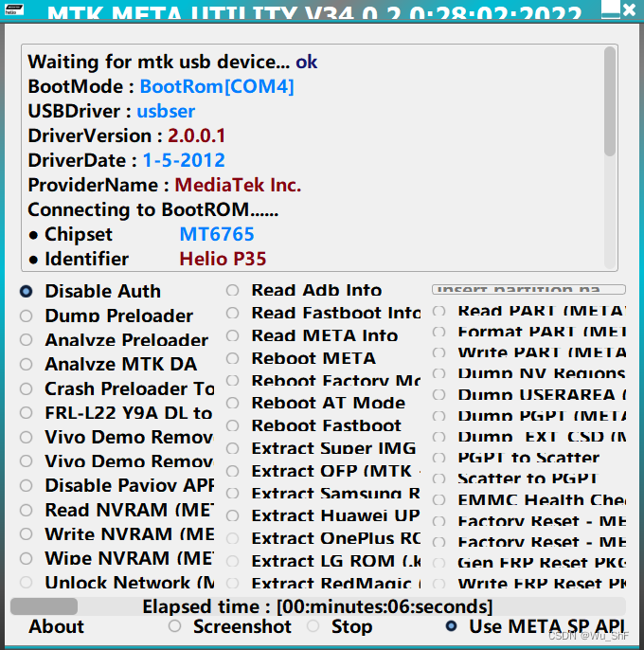Select the Reboot Factory Mode option
The width and height of the screenshot is (644, 650).
pos(323,381)
